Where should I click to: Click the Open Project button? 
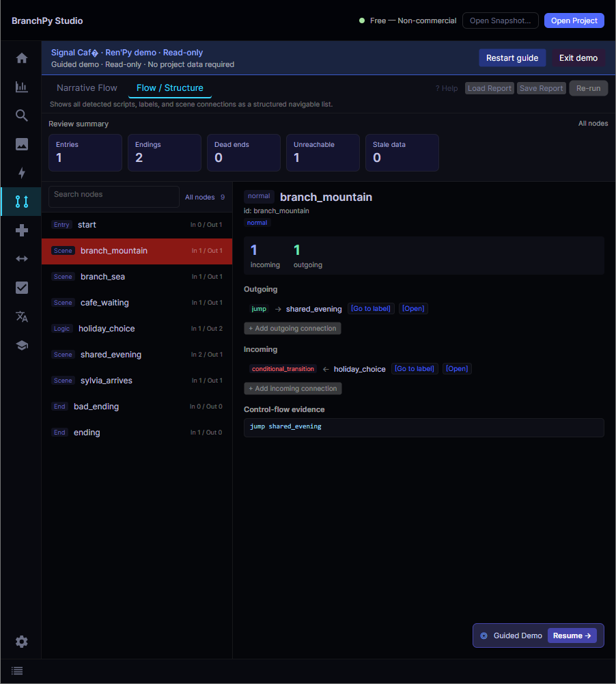coord(574,20)
